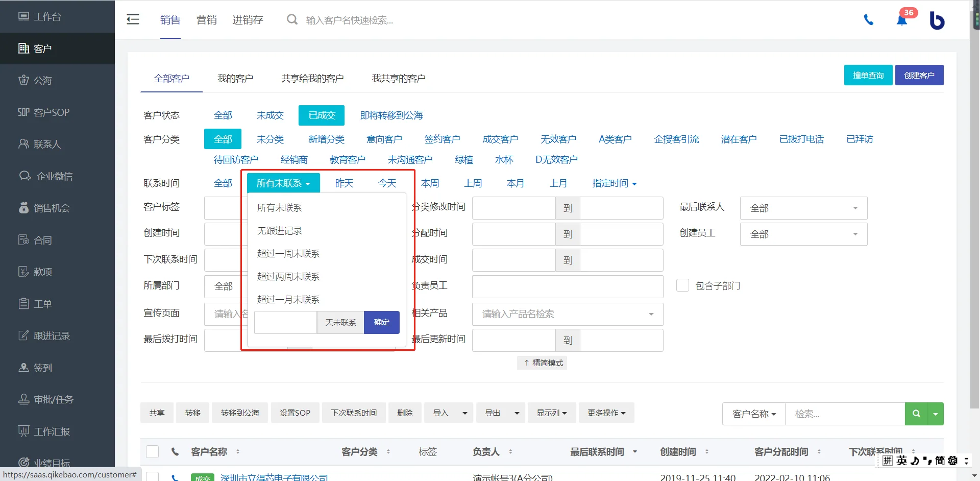Open the 客户名称 search field selector

pos(754,414)
